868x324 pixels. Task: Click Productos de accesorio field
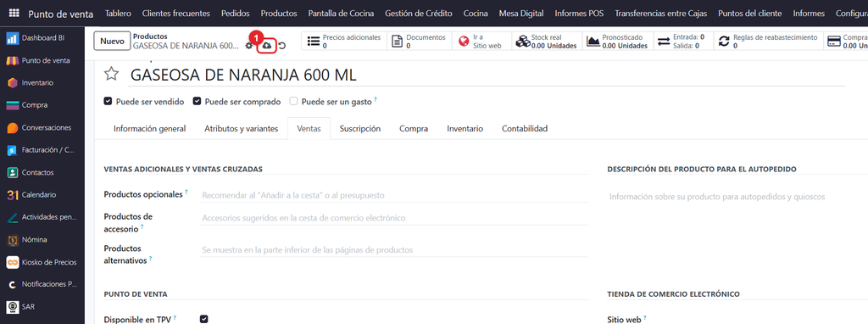click(394, 218)
